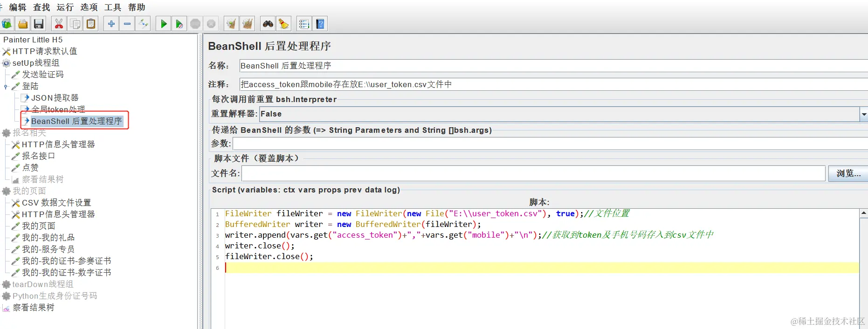Reset search with yellow brush icon
This screenshot has height=329, width=868.
[283, 24]
